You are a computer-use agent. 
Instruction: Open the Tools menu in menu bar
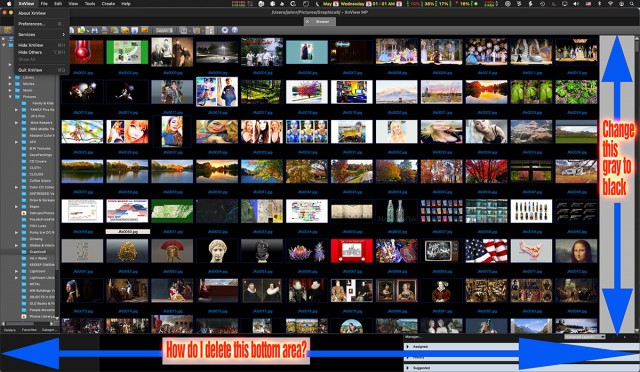(89, 4)
